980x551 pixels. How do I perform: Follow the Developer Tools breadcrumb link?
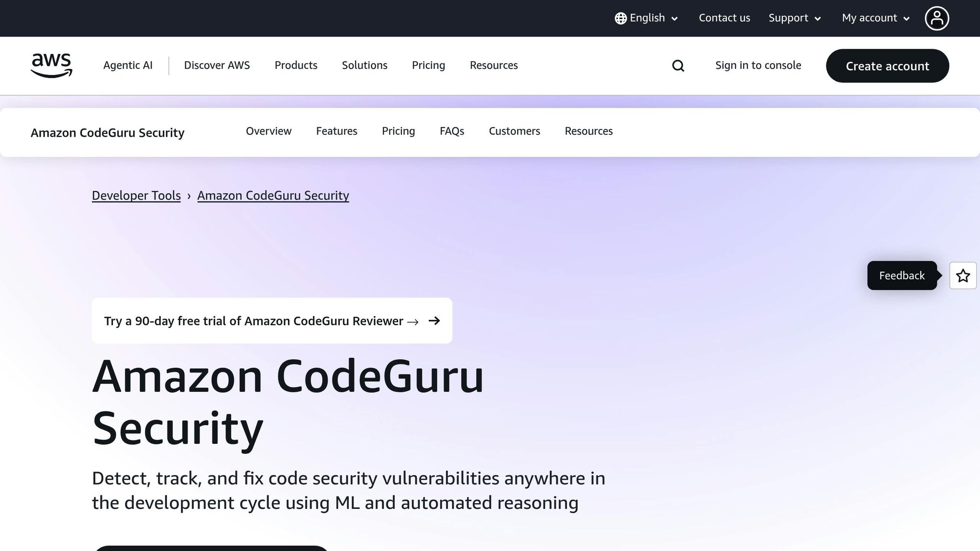click(136, 196)
